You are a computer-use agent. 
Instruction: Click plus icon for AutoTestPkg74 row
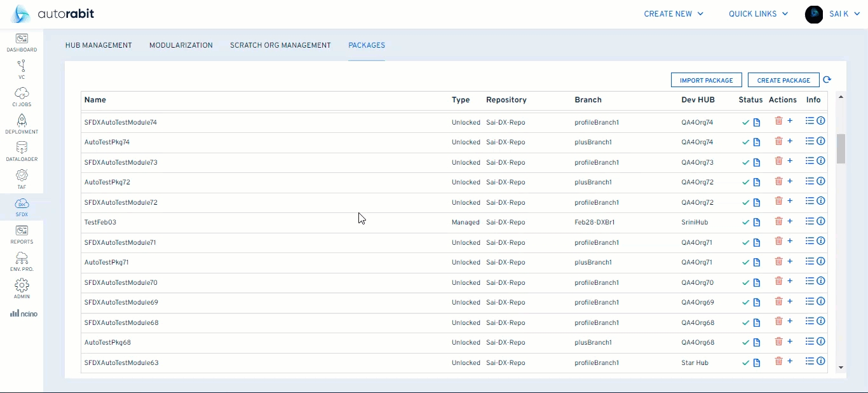[790, 141]
